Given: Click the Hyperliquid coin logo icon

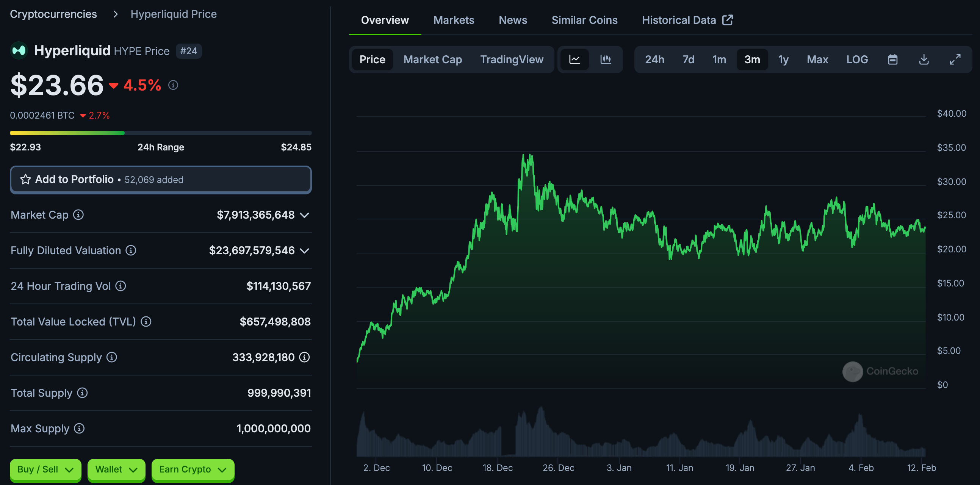Looking at the screenshot, I should click(19, 51).
